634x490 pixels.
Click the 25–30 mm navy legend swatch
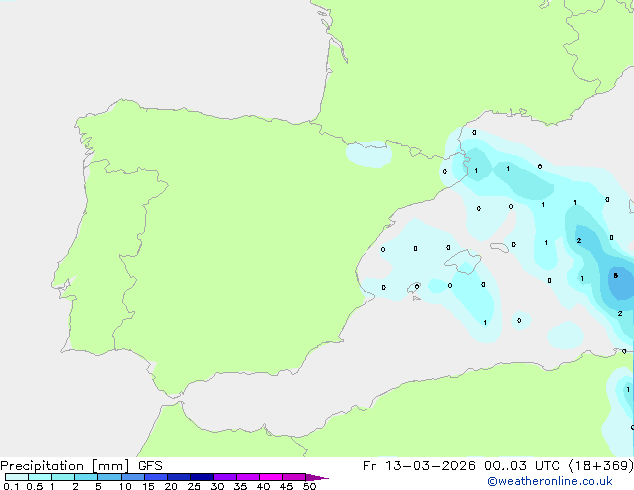pyautogui.click(x=202, y=477)
